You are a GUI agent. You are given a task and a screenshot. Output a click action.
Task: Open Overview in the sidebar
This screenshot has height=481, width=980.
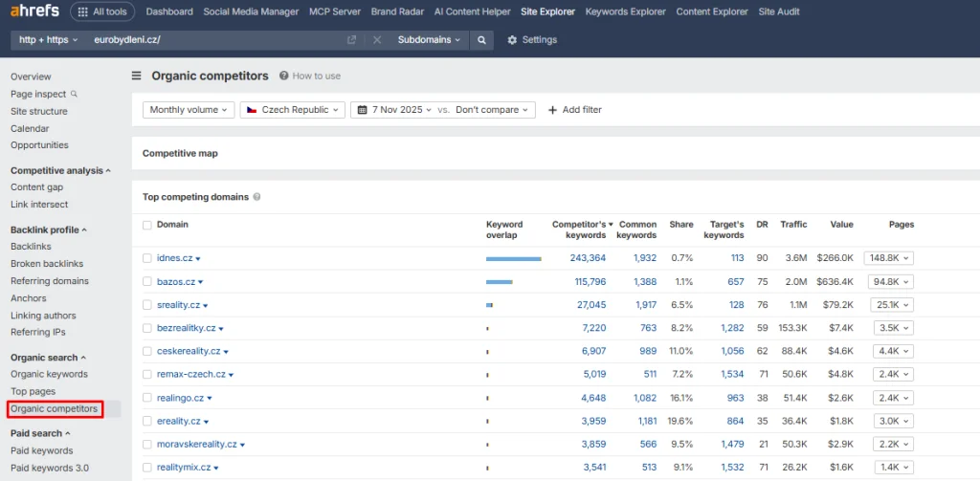pyautogui.click(x=31, y=77)
